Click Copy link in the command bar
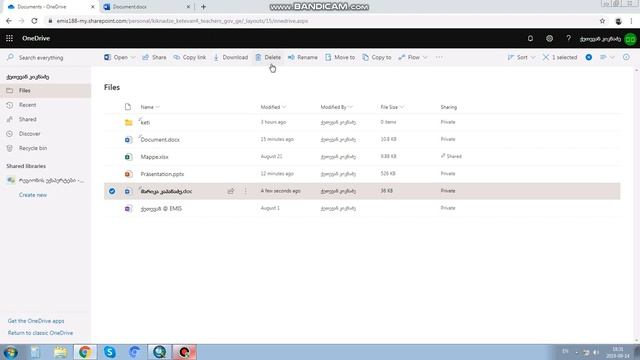Image resolution: width=640 pixels, height=360 pixels. click(x=190, y=58)
